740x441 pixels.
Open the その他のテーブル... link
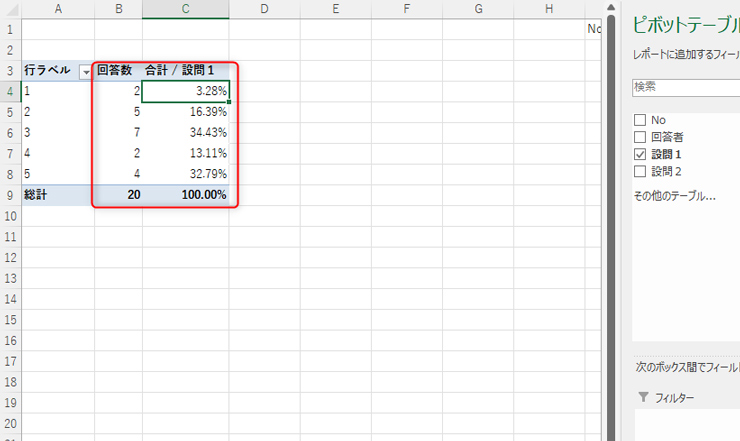(674, 196)
